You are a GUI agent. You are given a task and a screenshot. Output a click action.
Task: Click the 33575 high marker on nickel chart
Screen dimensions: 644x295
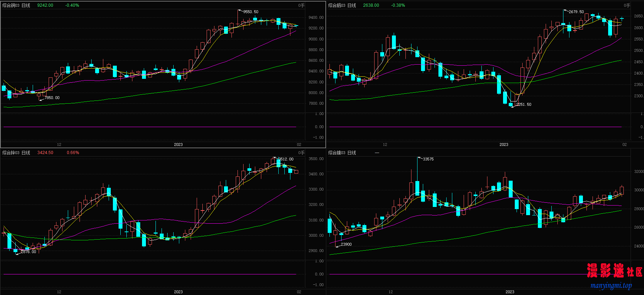428,159
